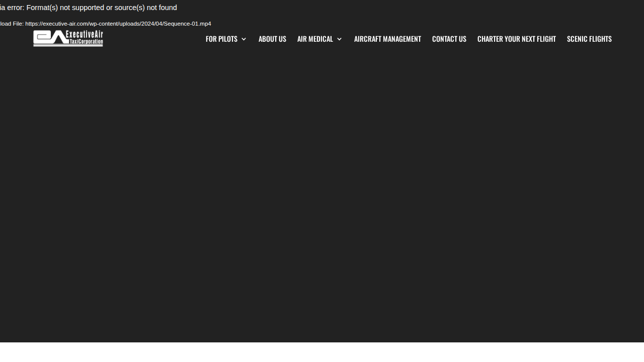Click the media error message text
Image resolution: width=644 pixels, height=362 pixels.
click(88, 7)
